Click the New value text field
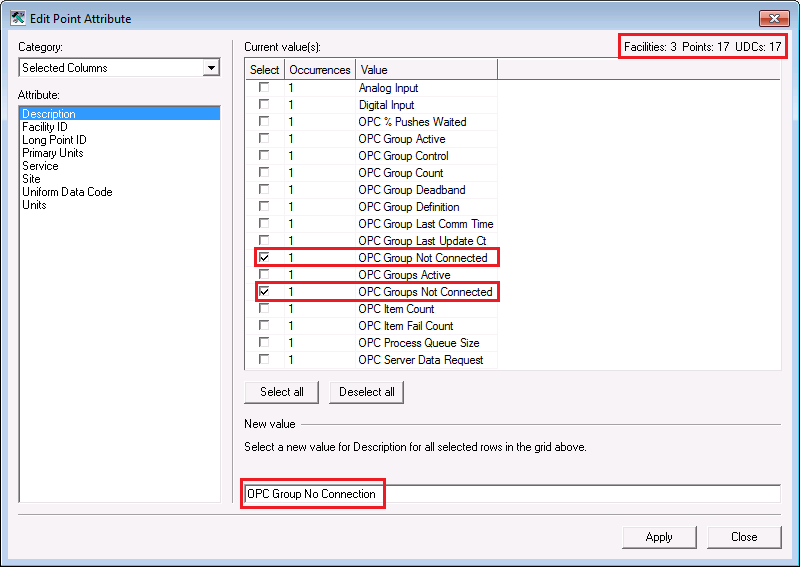 pos(512,494)
